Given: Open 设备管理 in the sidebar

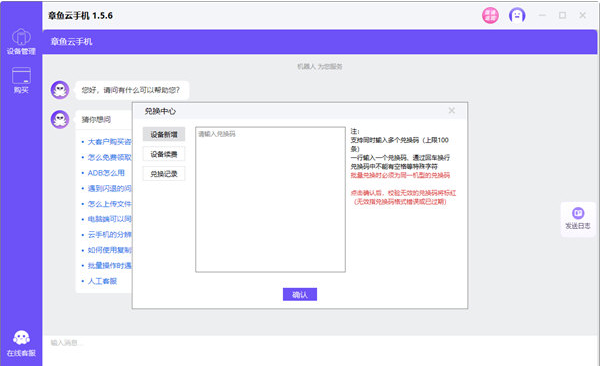Looking at the screenshot, I should 21,42.
